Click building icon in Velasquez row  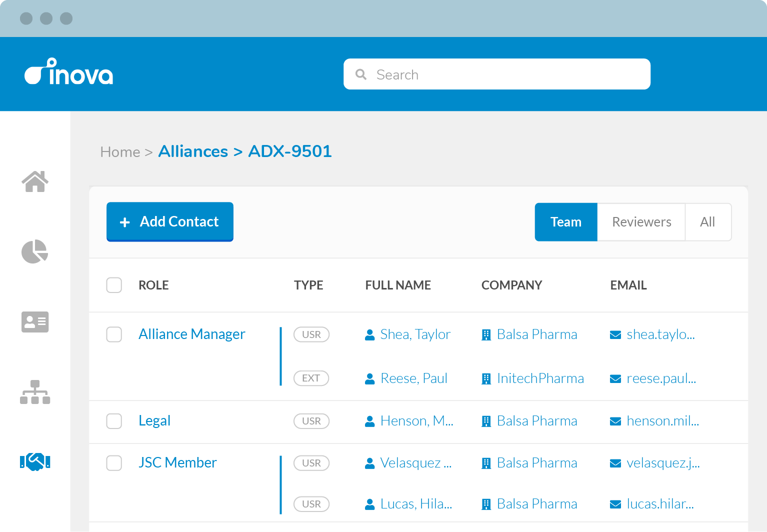click(486, 463)
